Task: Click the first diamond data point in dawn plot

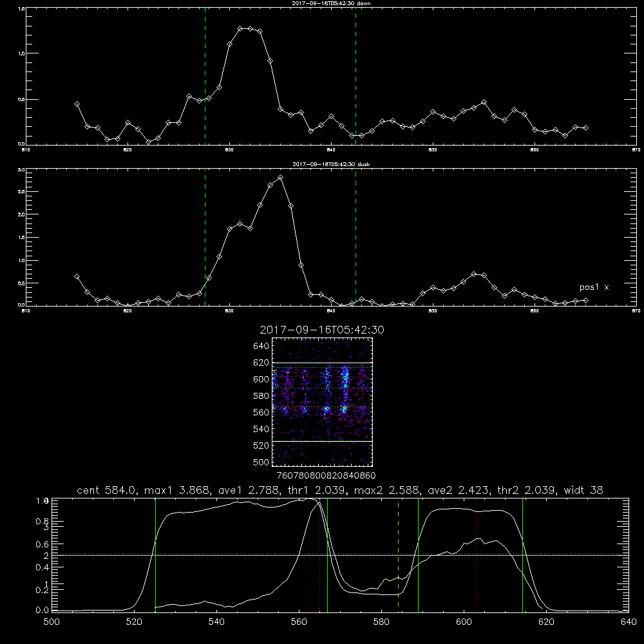Action: point(77,104)
